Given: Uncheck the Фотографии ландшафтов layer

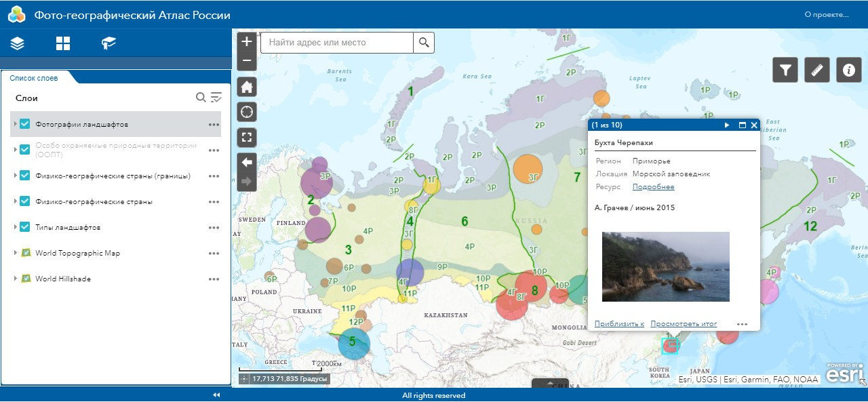Looking at the screenshot, I should click(25, 124).
